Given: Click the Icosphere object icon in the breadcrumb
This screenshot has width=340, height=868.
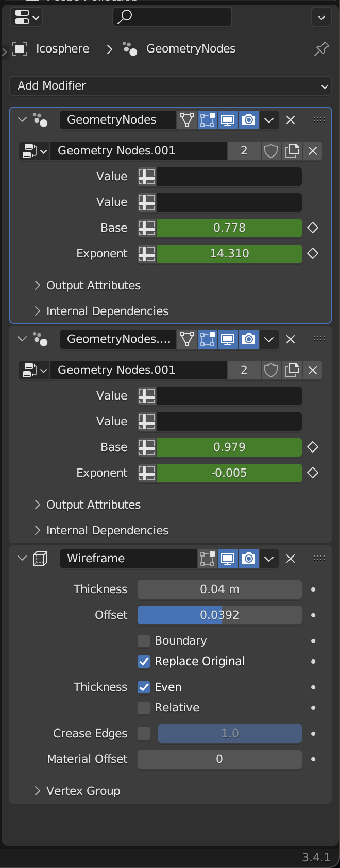Looking at the screenshot, I should point(19,49).
